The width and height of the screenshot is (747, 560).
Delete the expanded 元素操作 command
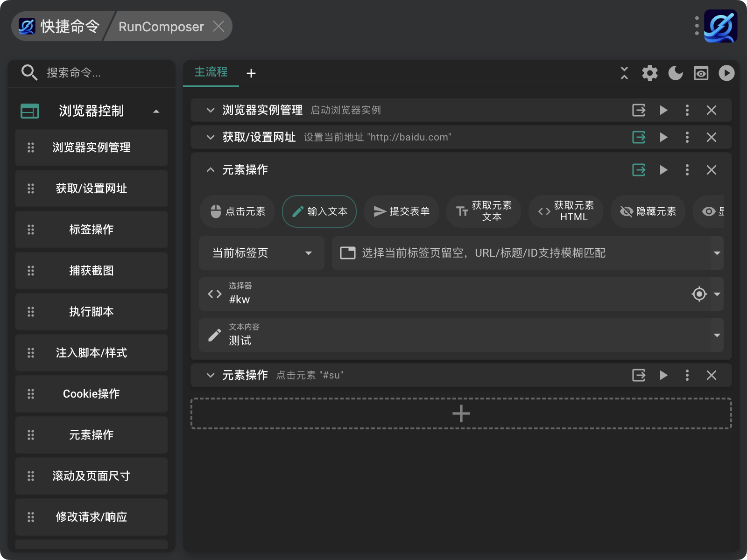(711, 170)
